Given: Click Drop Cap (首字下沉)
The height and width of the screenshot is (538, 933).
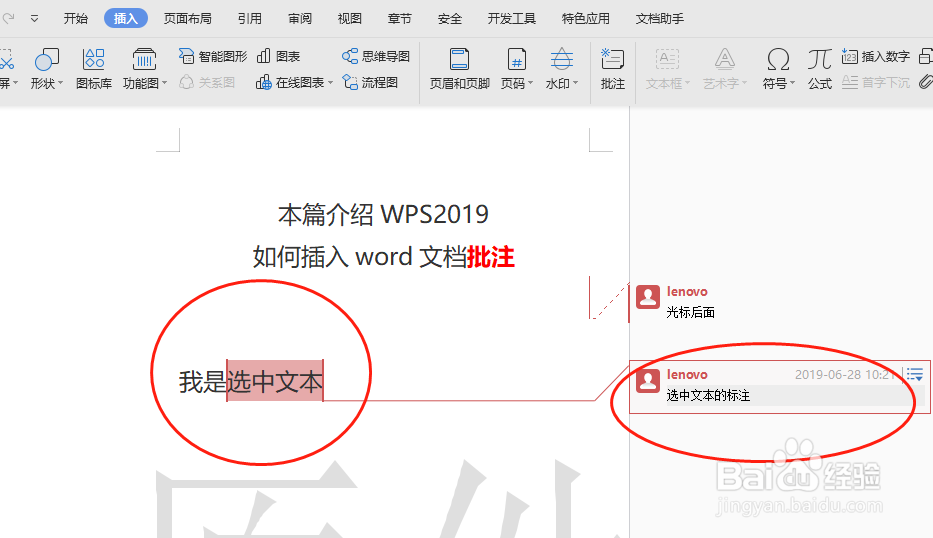Looking at the screenshot, I should 875,82.
